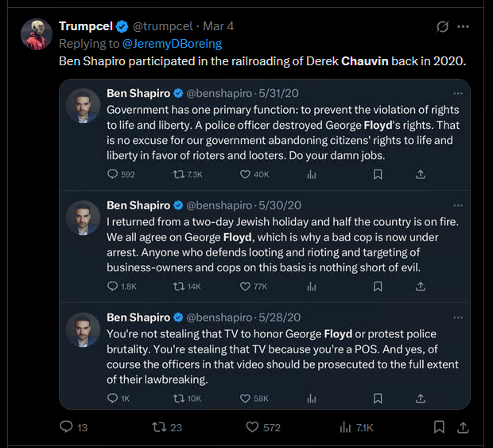Reply to Trumpcel's tweet via comment icon
This screenshot has width=493, height=448.
(x=66, y=427)
